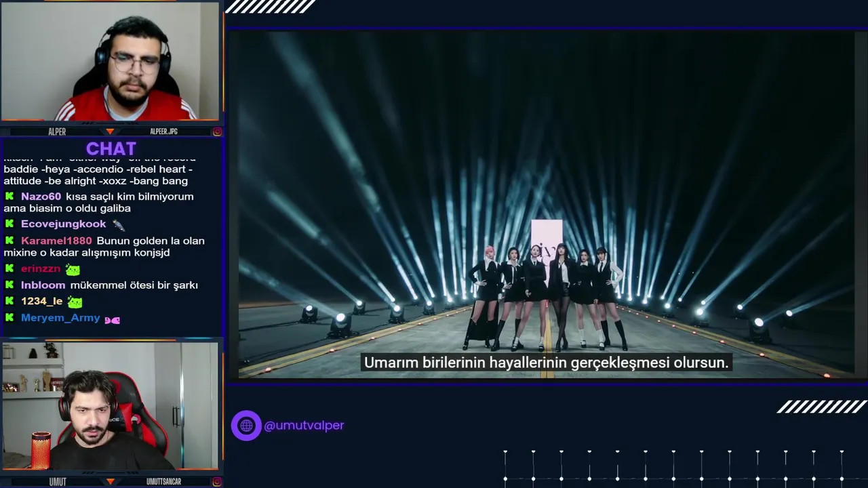The width and height of the screenshot is (868, 488).
Task: Click the @umutvalper handle text
Action: click(304, 426)
